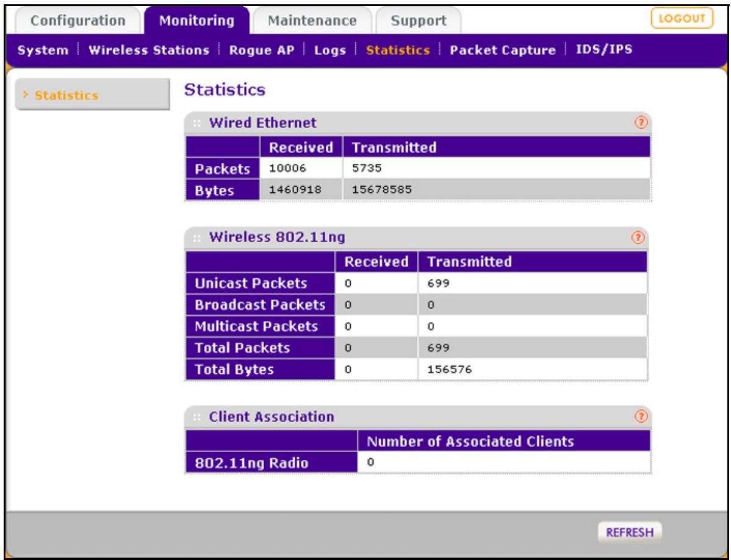This screenshot has height=560, width=731.
Task: Click wired received packets value 10006
Action: (x=287, y=168)
